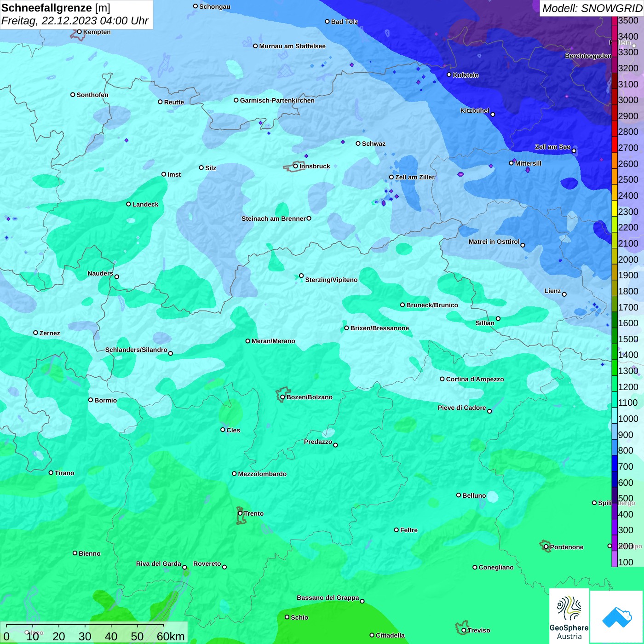This screenshot has height=644, width=644.
Task: Click the 'Bruneck/Brunico' label
Action: pyautogui.click(x=432, y=305)
